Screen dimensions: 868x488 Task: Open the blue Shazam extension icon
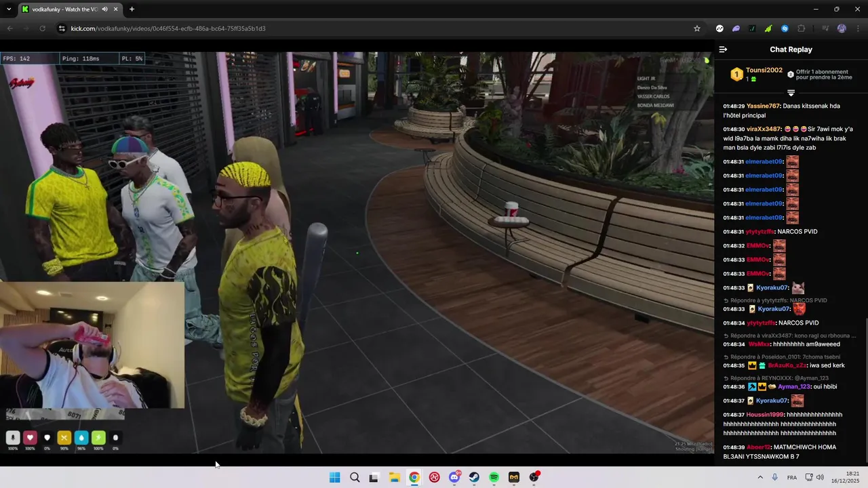(x=785, y=28)
